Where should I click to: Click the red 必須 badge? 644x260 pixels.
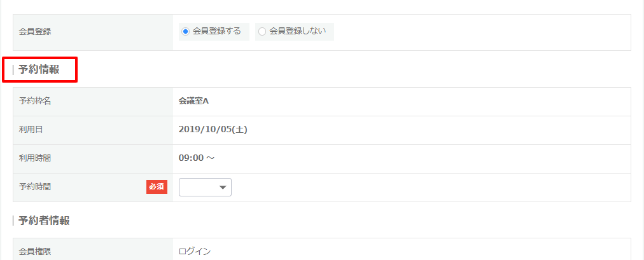(x=157, y=187)
